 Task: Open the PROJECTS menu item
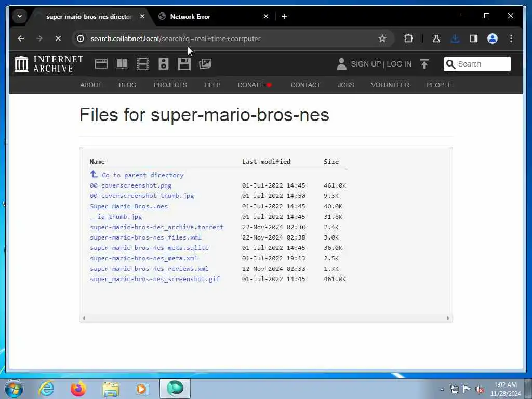coord(170,85)
